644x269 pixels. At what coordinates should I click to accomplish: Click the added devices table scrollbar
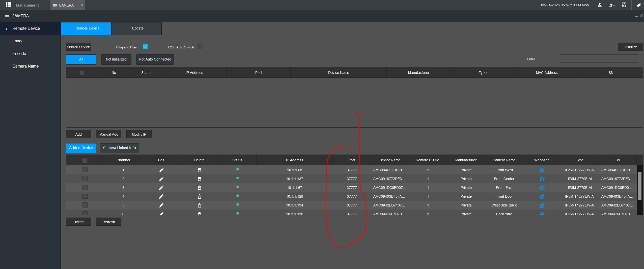coord(640,186)
